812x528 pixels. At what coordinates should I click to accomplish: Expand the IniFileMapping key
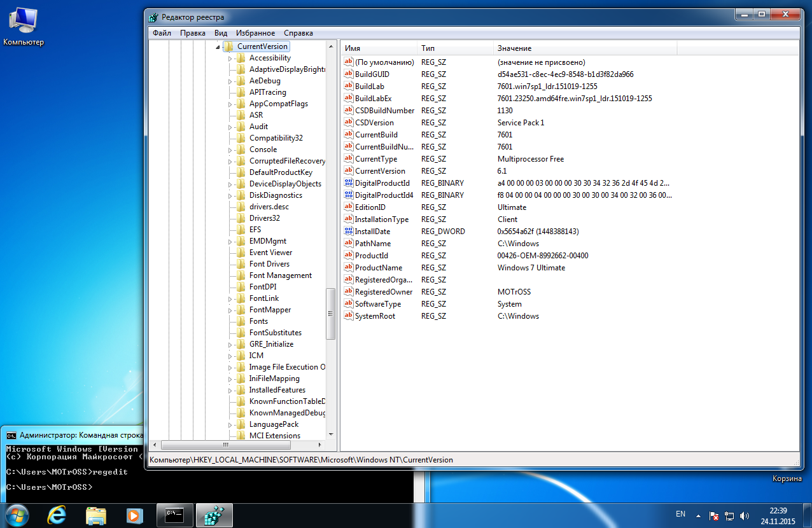230,379
